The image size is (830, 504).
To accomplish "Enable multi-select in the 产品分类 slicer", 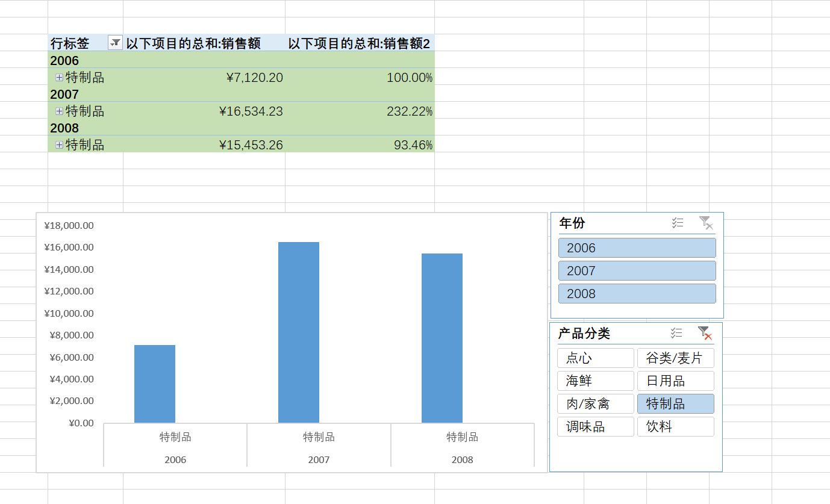I will pos(676,333).
